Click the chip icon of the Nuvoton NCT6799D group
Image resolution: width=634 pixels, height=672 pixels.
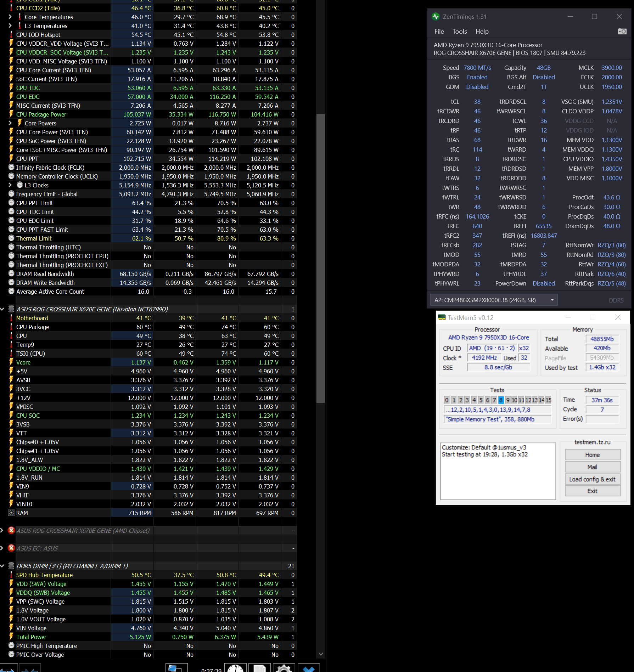click(x=11, y=309)
